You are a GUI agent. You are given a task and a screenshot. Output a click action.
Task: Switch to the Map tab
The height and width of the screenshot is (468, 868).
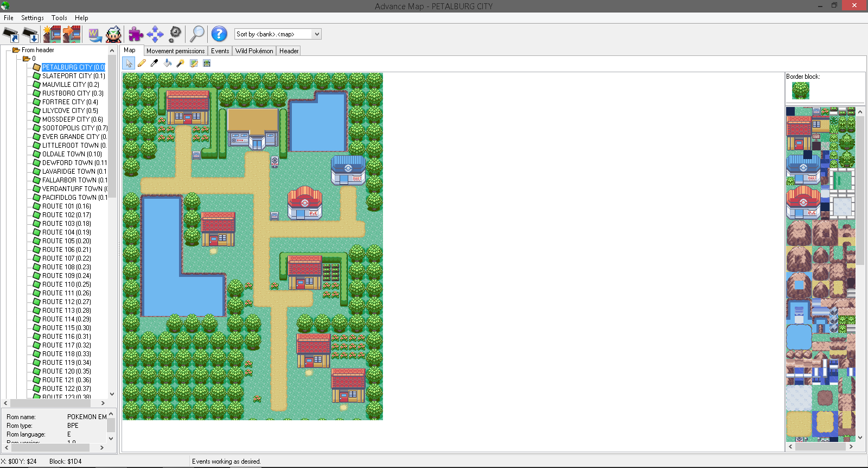click(x=130, y=50)
